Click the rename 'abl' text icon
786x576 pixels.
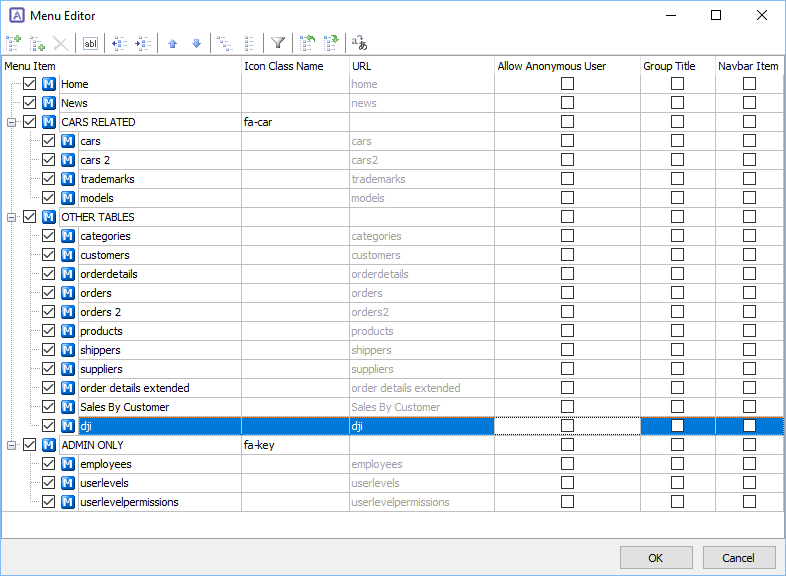[x=90, y=43]
